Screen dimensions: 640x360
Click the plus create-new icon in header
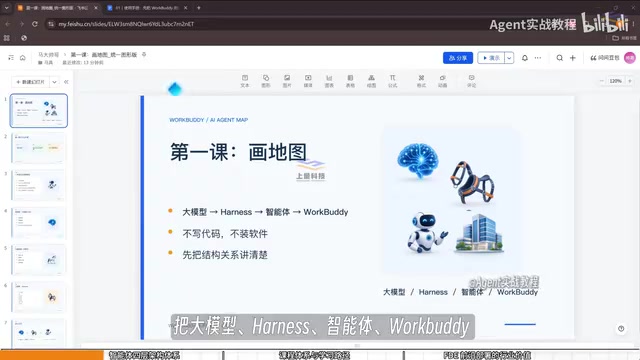point(573,58)
